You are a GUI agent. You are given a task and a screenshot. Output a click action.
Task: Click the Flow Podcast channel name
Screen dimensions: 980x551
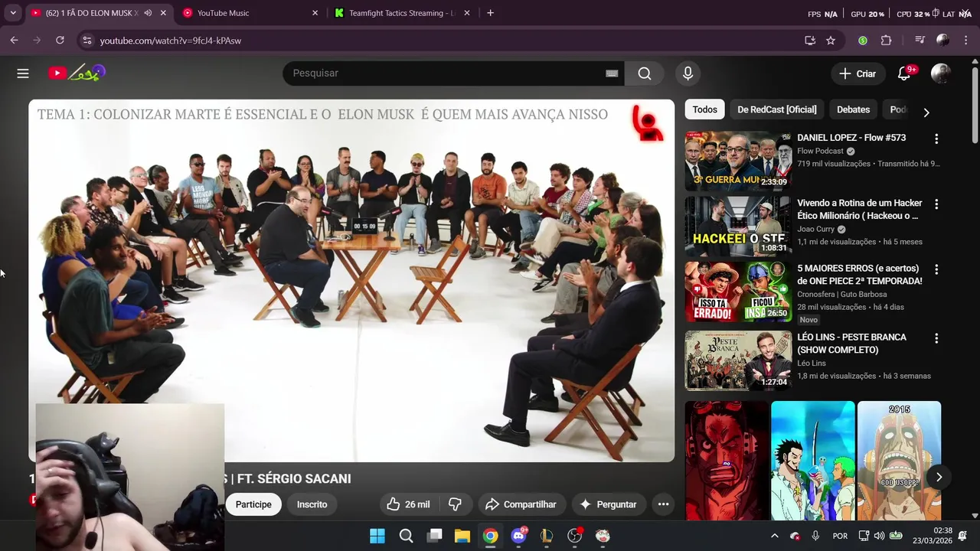tap(820, 152)
